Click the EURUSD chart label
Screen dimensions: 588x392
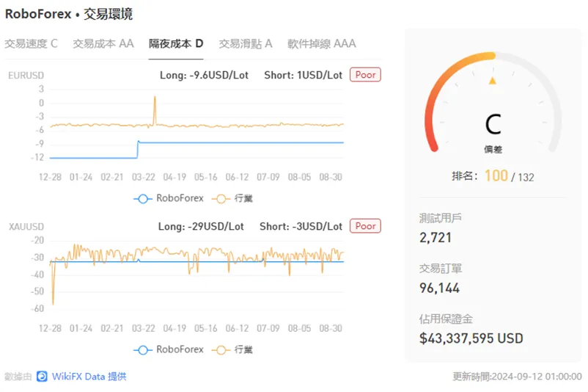coord(26,76)
